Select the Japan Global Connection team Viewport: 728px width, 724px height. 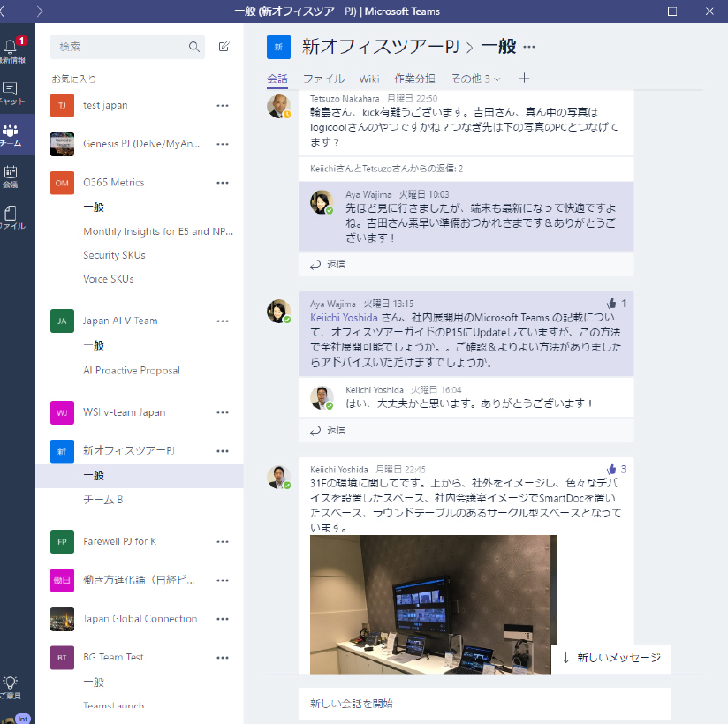(140, 619)
